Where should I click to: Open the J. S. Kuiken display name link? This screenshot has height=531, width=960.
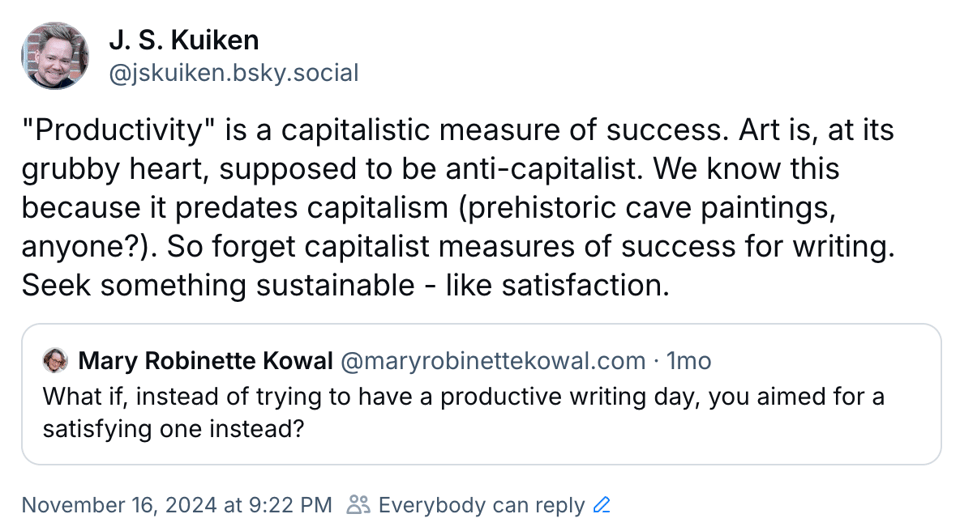coord(183,40)
